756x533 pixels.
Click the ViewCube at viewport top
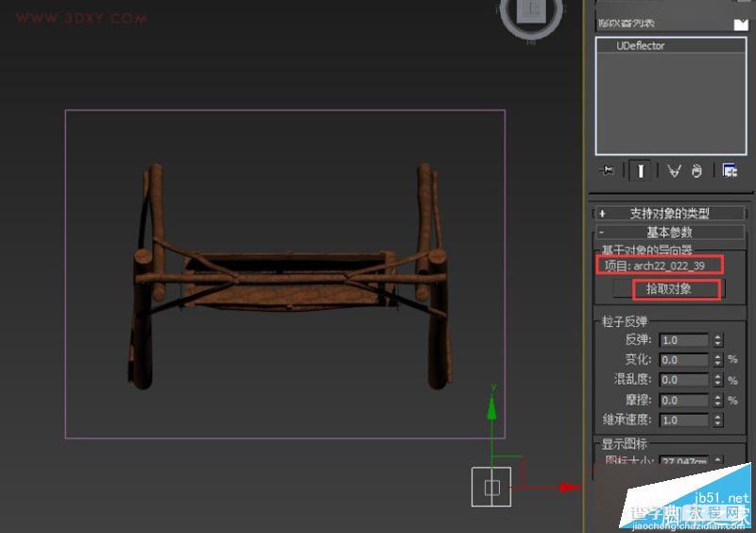point(531,13)
